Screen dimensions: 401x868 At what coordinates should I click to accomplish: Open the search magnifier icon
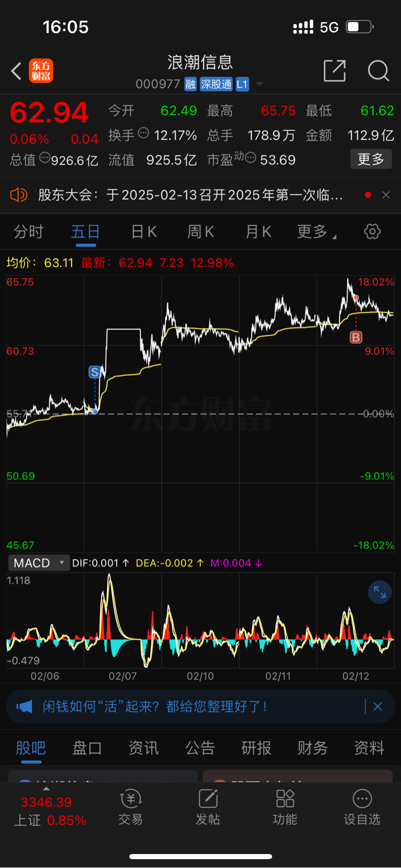click(x=379, y=71)
